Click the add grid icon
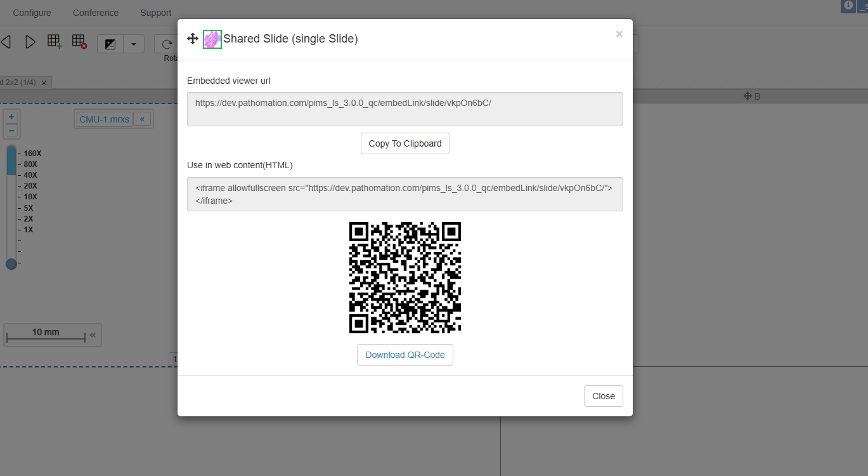 click(55, 42)
